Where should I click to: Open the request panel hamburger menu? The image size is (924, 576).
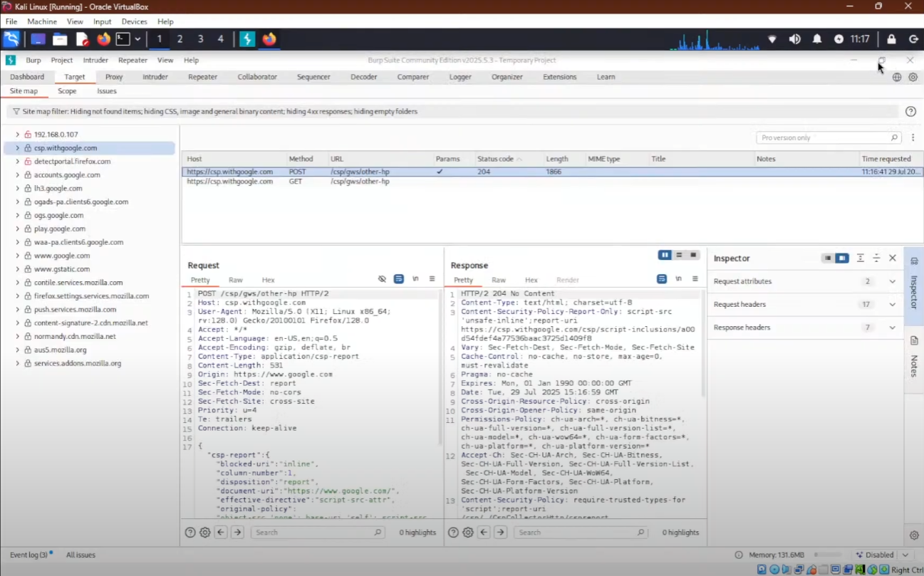(432, 279)
